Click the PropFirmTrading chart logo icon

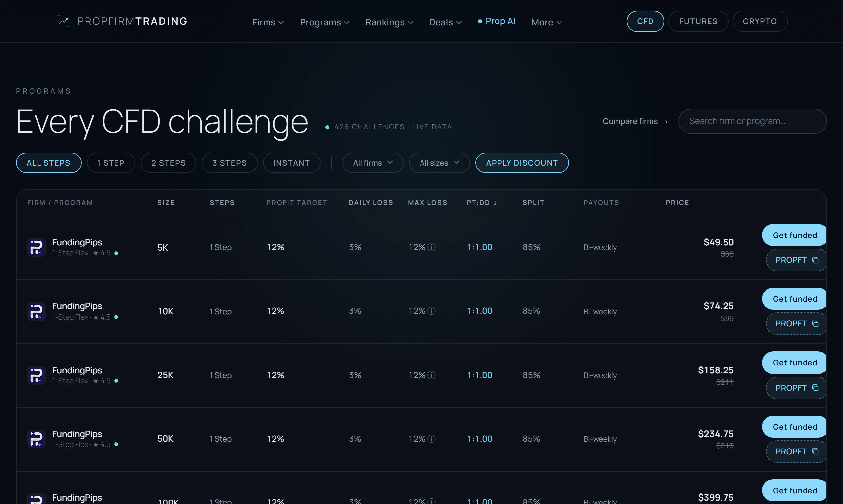63,21
